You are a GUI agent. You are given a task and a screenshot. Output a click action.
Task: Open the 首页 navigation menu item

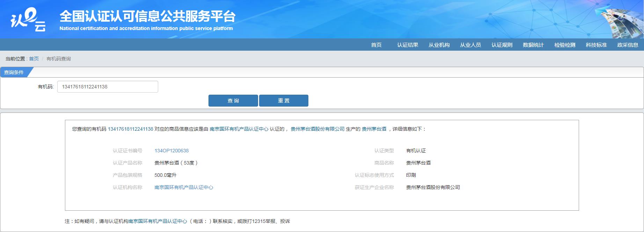[x=376, y=45]
